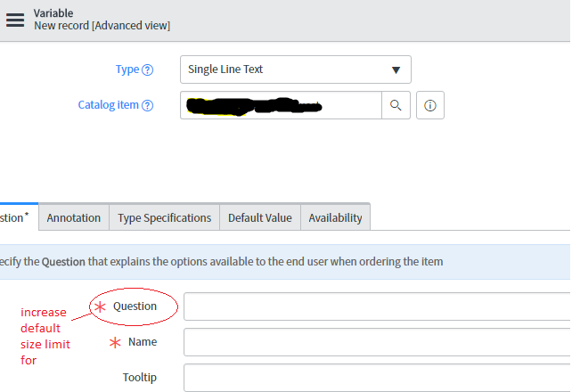Open the Default Value tab
This screenshot has width=572, height=392.
click(x=260, y=217)
